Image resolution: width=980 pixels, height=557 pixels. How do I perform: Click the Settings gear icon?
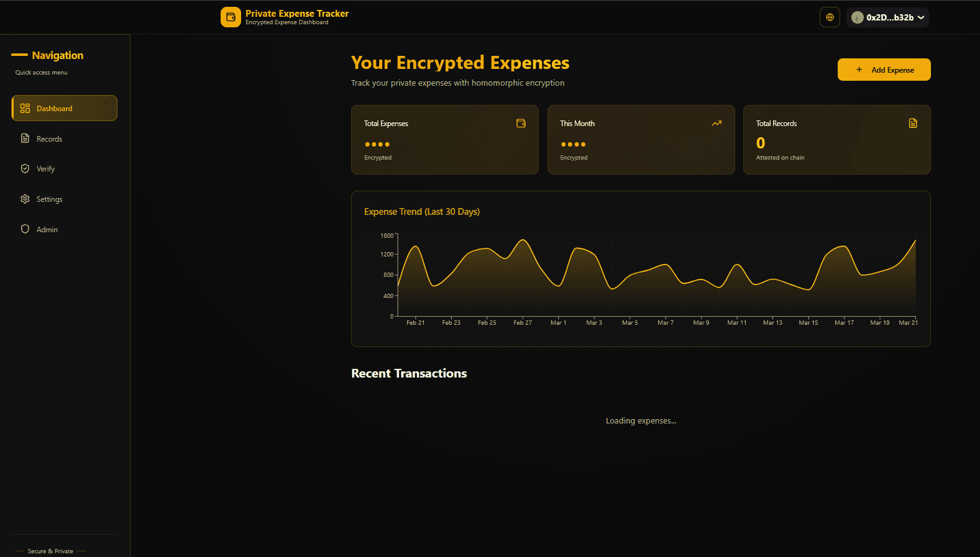pyautogui.click(x=25, y=199)
